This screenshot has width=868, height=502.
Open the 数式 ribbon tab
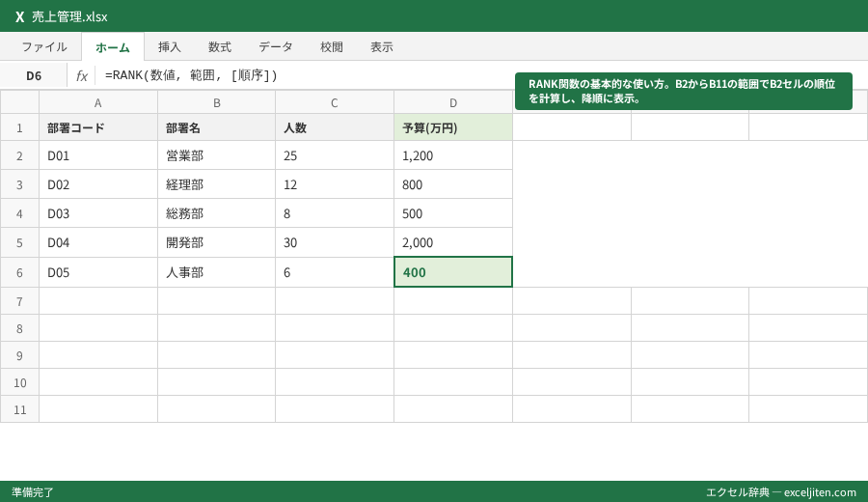220,47
